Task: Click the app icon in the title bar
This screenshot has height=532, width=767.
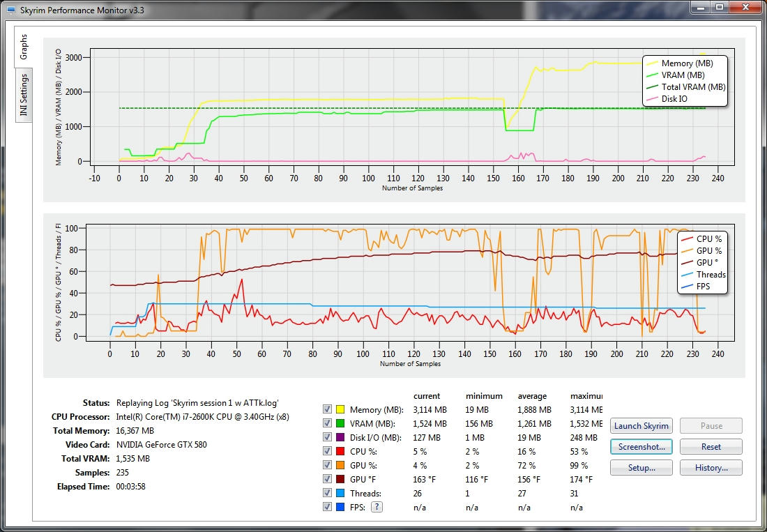Action: point(10,10)
